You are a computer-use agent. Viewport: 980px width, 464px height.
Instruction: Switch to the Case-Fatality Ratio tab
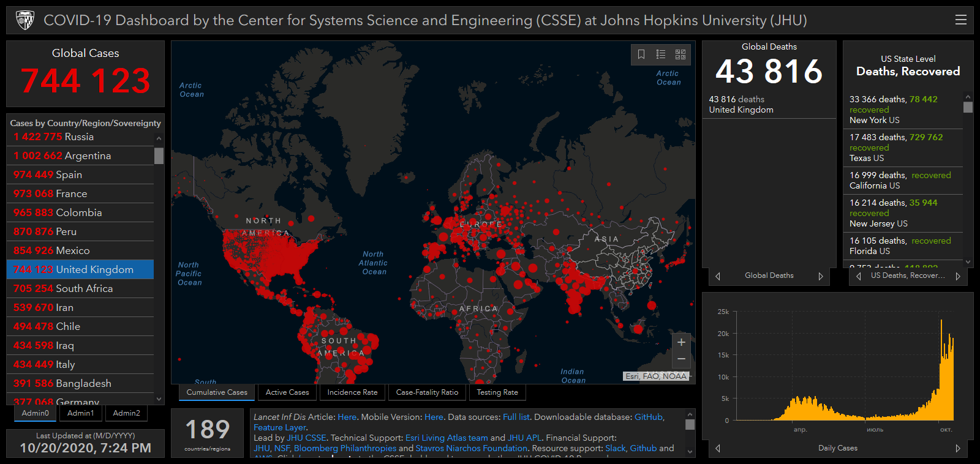pos(427,392)
